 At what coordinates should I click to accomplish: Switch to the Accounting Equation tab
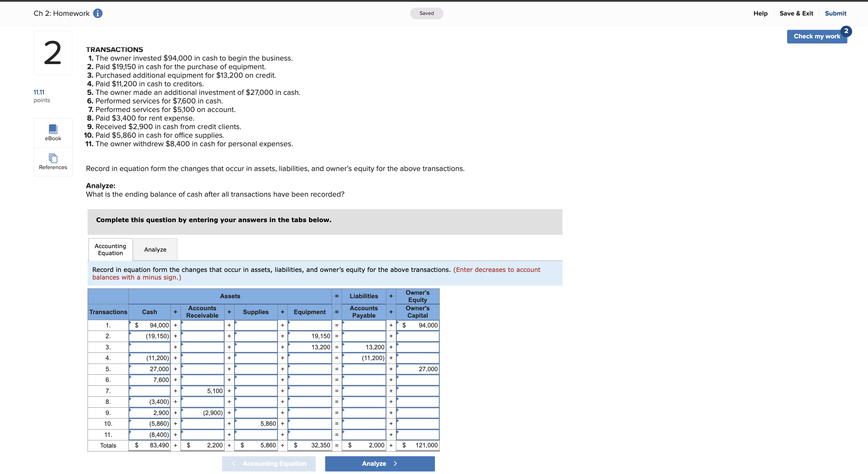[x=110, y=249]
